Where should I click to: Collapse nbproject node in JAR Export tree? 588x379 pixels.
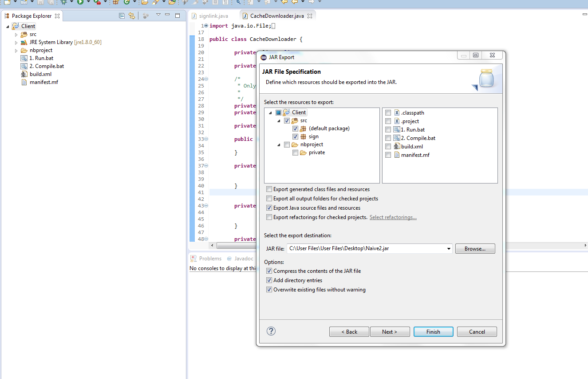[x=279, y=145]
